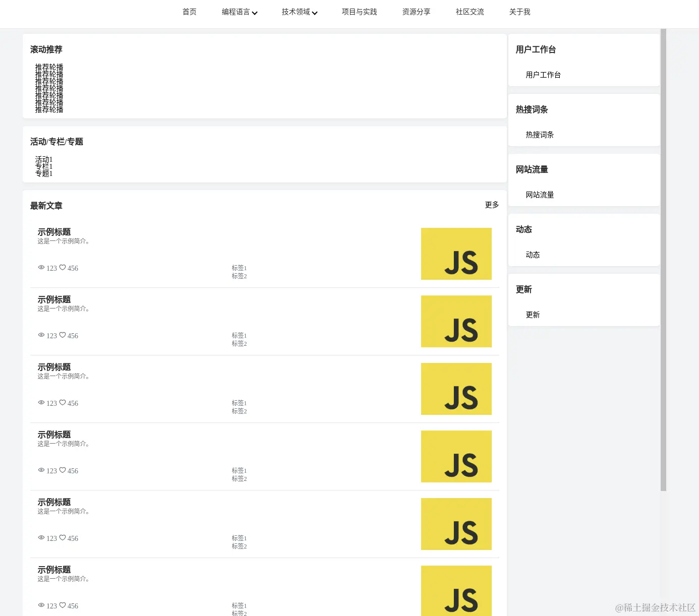The height and width of the screenshot is (616, 699).
Task: Click the heart likes icon of the third article
Action: pyautogui.click(x=63, y=403)
